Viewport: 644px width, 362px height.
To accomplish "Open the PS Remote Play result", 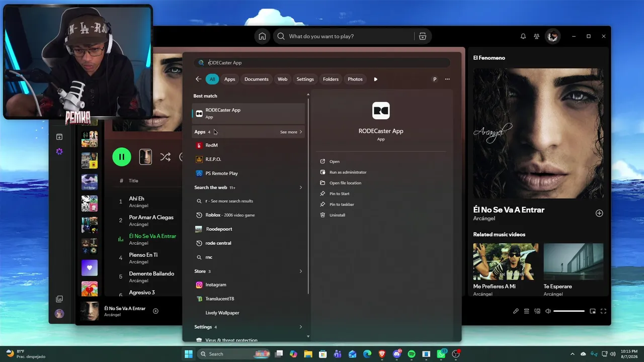I will point(249,173).
